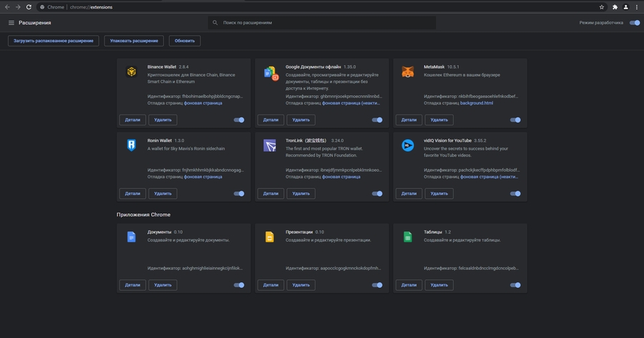
Task: Open MetaMask background.html link
Action: [x=477, y=103]
